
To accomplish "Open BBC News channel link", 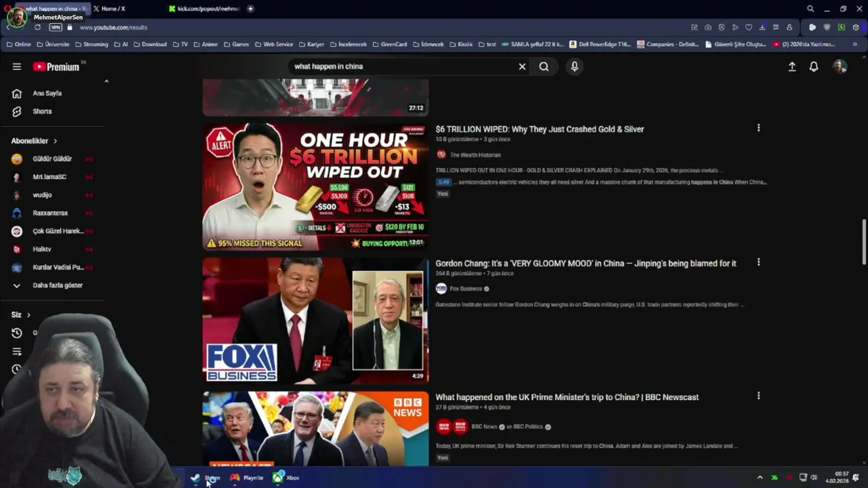I will pos(484,427).
